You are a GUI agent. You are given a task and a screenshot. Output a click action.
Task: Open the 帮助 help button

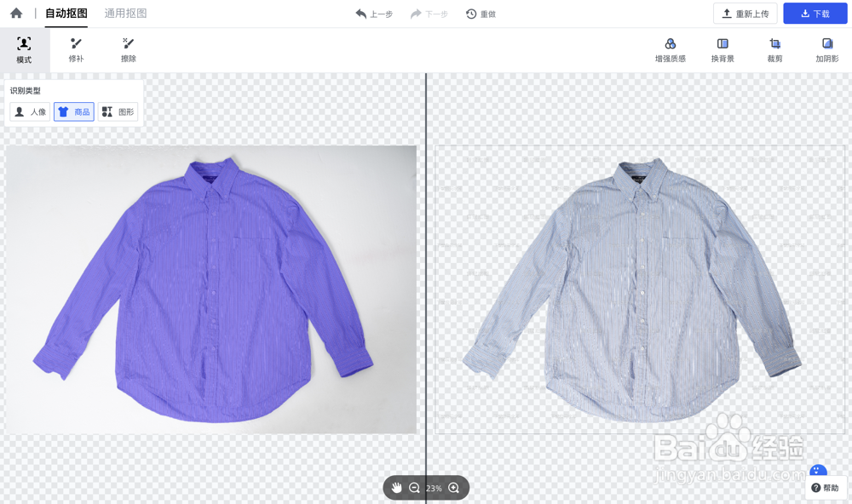click(825, 488)
